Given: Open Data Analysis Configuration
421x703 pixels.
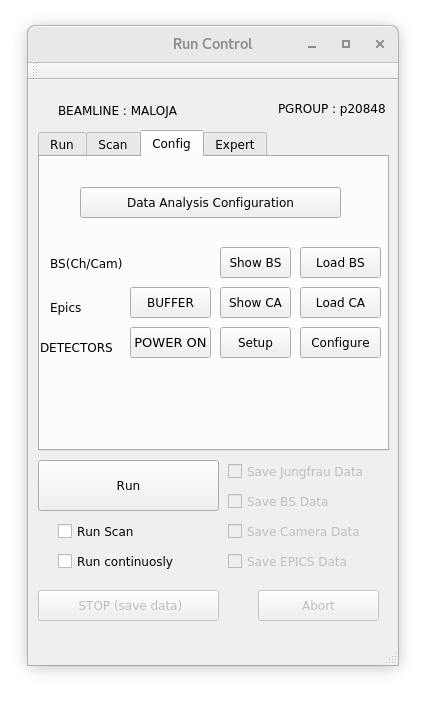Looking at the screenshot, I should (210, 203).
